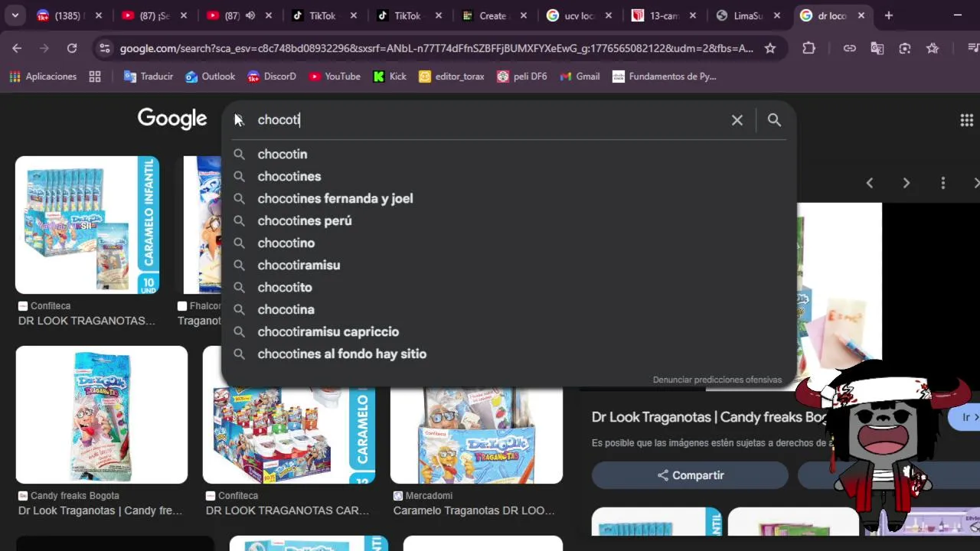This screenshot has height=551, width=980.
Task: Select the suggestion chocotiramisu capriccio
Action: tap(508, 331)
